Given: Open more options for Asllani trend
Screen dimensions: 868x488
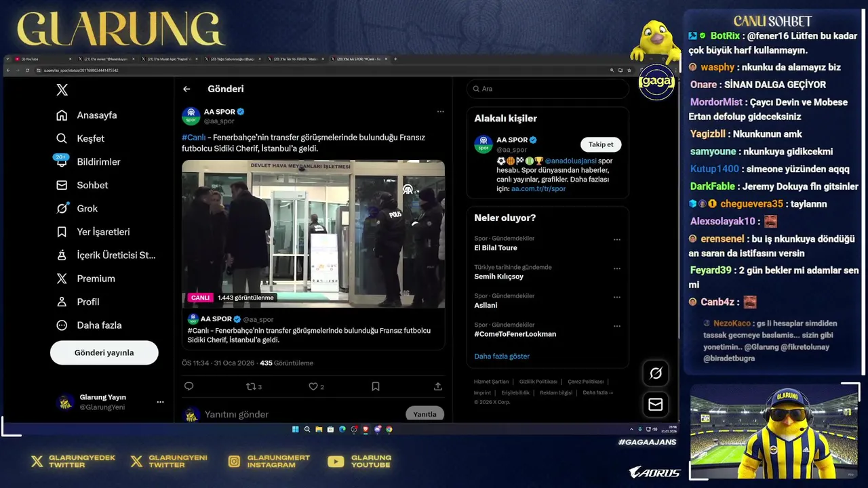Looking at the screenshot, I should point(617,297).
